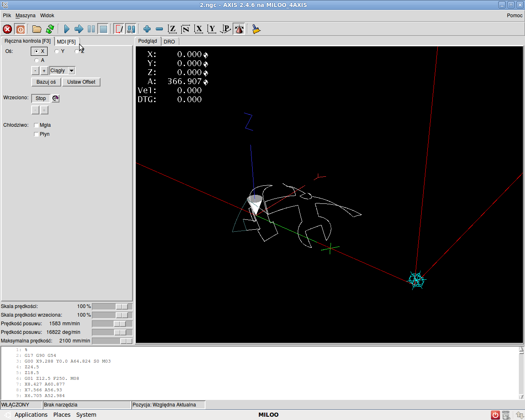Run the program with play icon
Image resolution: width=525 pixels, height=420 pixels.
pyautogui.click(x=67, y=29)
